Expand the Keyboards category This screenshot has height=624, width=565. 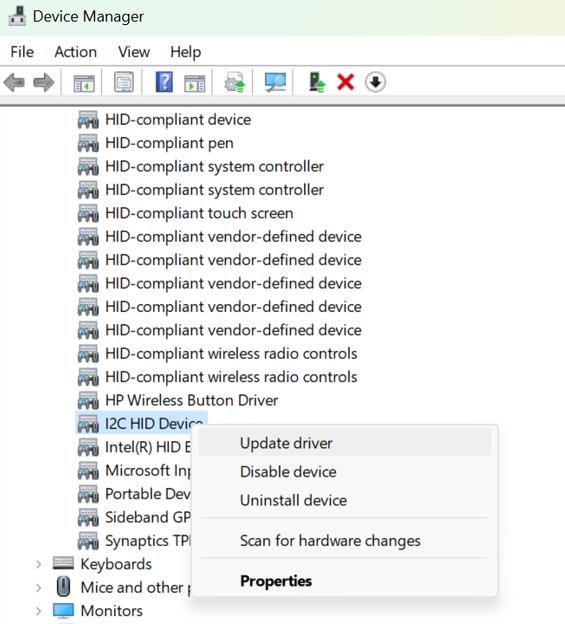[x=39, y=564]
